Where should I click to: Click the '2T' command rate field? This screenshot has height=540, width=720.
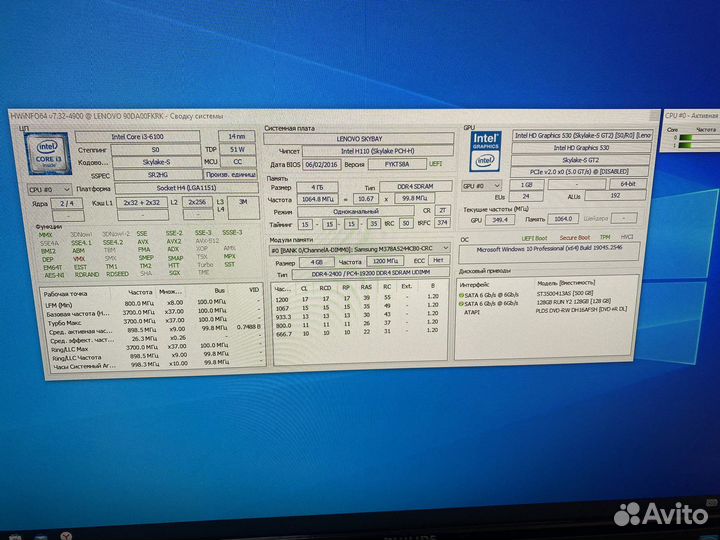(x=442, y=210)
